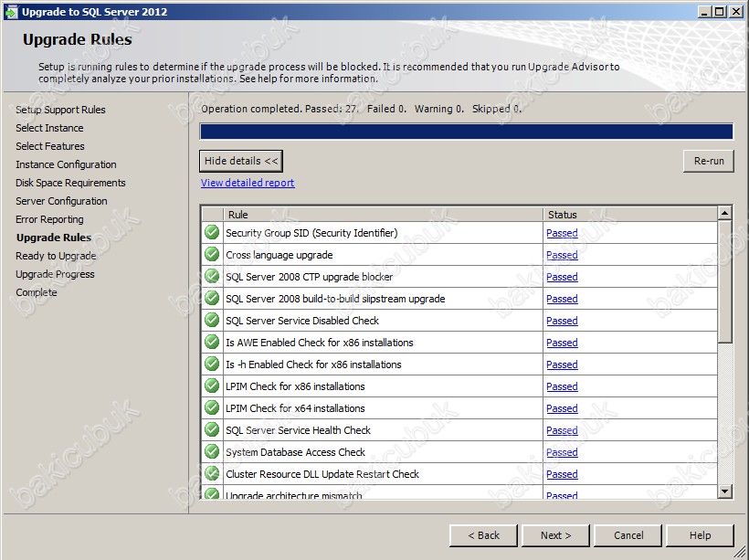This screenshot has height=560, width=749.
Task: Proceed with the Next button
Action: coord(555,535)
